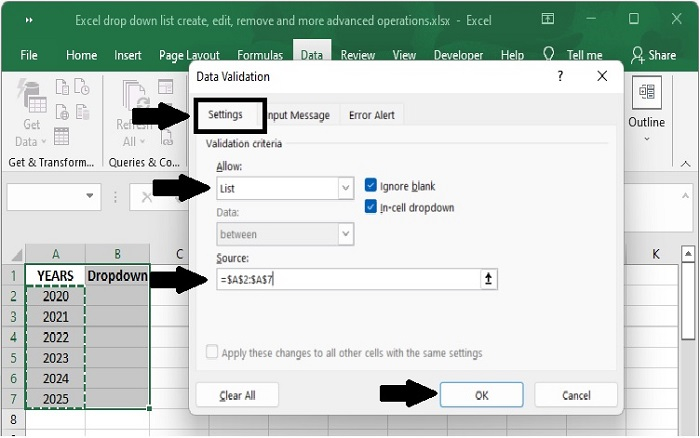Click the vertical scrollbar thumb
This screenshot has height=438, width=700.
pos(688,301)
